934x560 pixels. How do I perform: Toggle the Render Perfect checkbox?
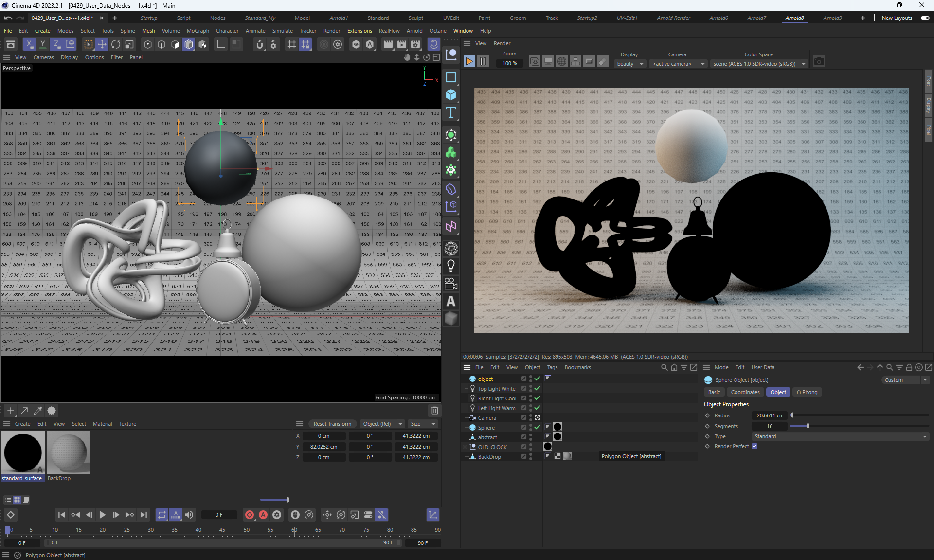[754, 446]
